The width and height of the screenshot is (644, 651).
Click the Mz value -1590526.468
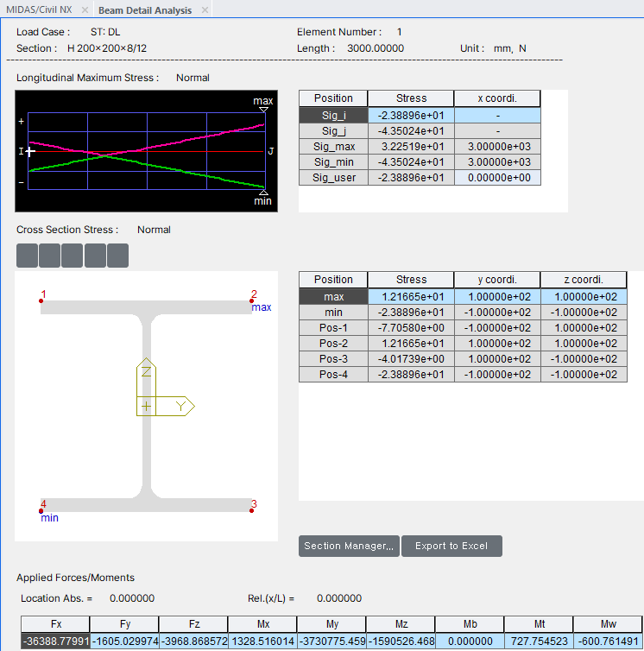pyautogui.click(x=401, y=642)
